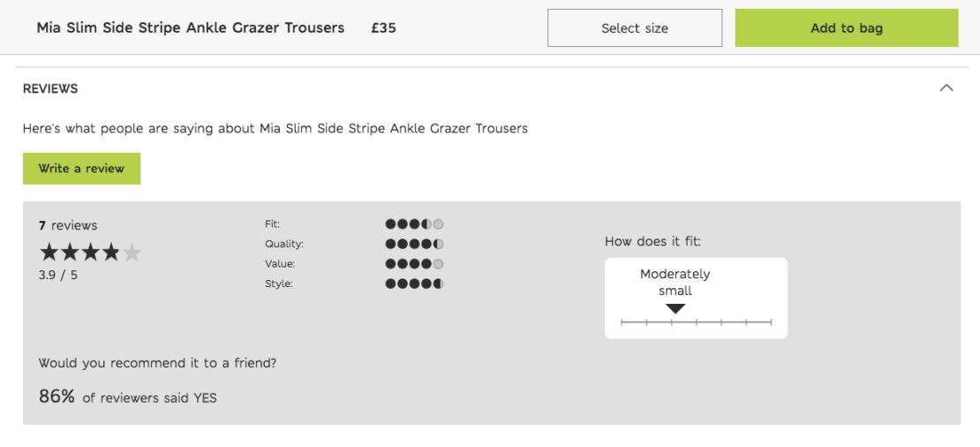Click the product title in sticky bar
The image size is (980, 447).
[191, 28]
